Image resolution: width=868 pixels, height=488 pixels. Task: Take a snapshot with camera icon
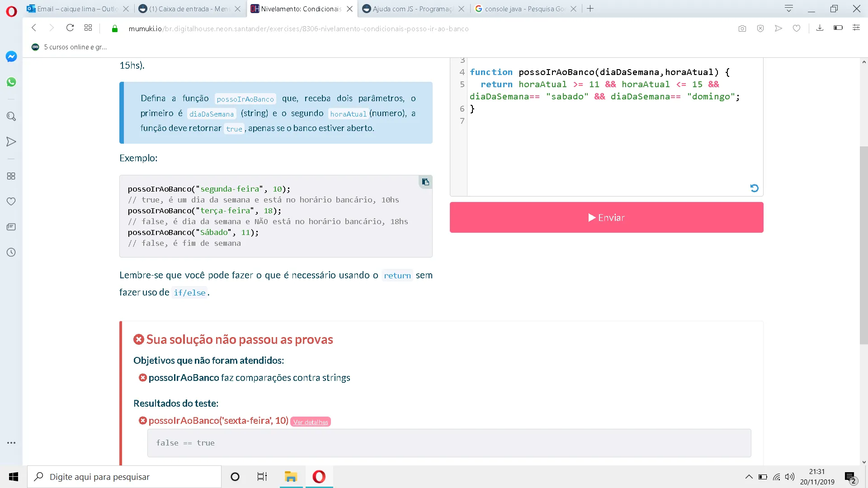[742, 28]
